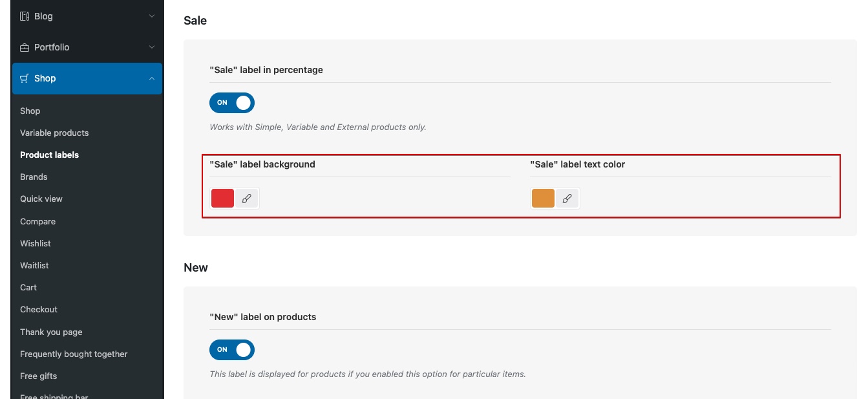Click the Portfolio briefcase icon
This screenshot has width=868, height=399.
point(25,47)
